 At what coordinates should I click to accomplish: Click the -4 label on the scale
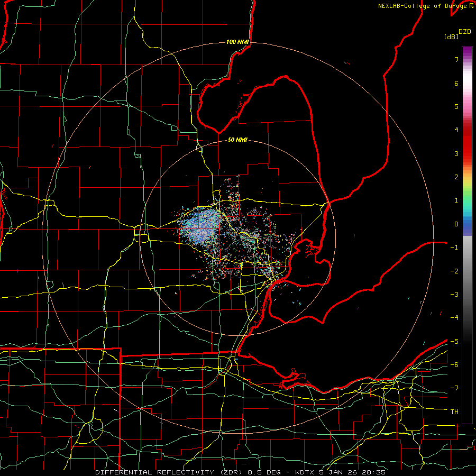pos(454,317)
